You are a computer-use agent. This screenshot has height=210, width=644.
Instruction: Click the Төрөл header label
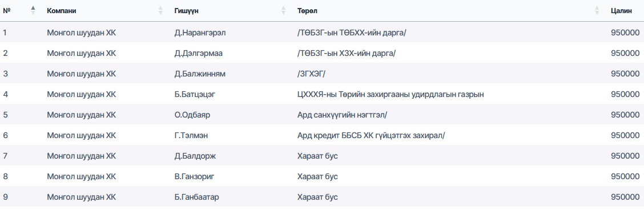[305, 11]
